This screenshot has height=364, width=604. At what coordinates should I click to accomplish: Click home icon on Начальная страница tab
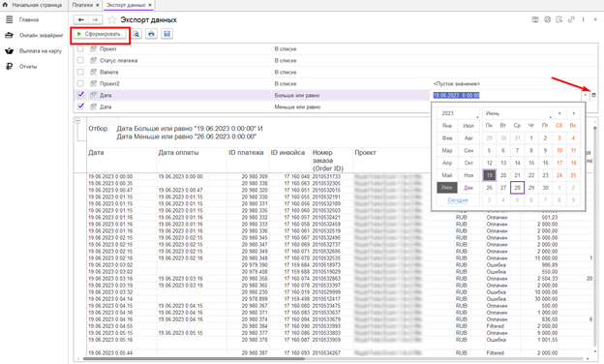point(5,5)
